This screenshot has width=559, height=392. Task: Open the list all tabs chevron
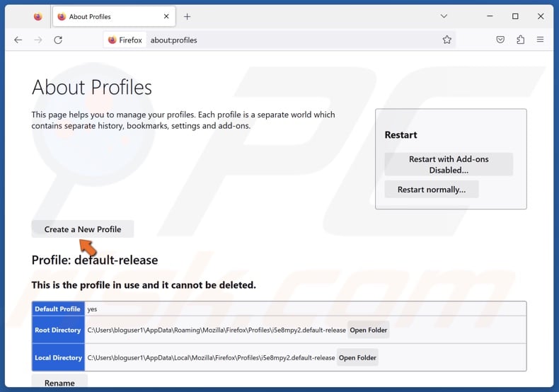[x=444, y=16]
